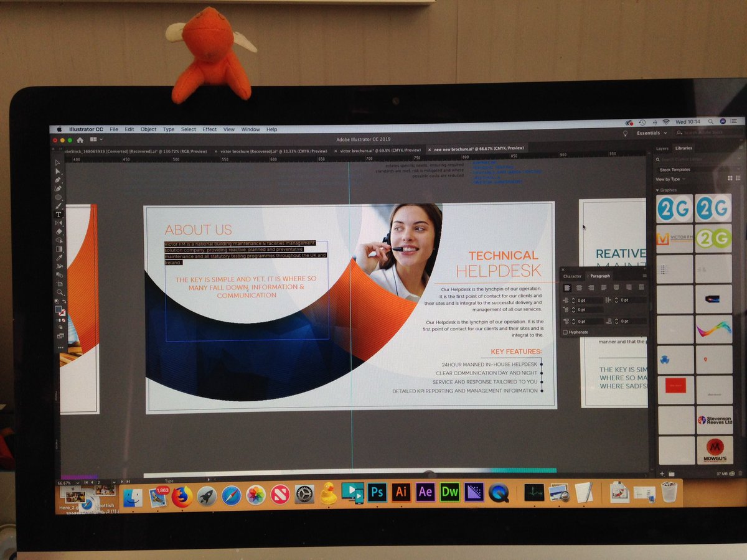Image resolution: width=747 pixels, height=560 pixels.
Task: Justify all lines of paragraph
Action: point(641,287)
